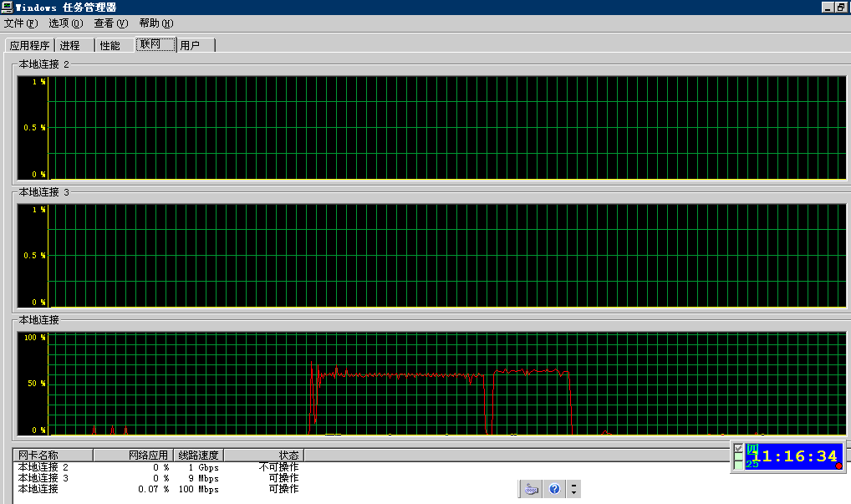Select the 本地连接 3 adapter row
This screenshot has height=504, width=851.
[158, 478]
